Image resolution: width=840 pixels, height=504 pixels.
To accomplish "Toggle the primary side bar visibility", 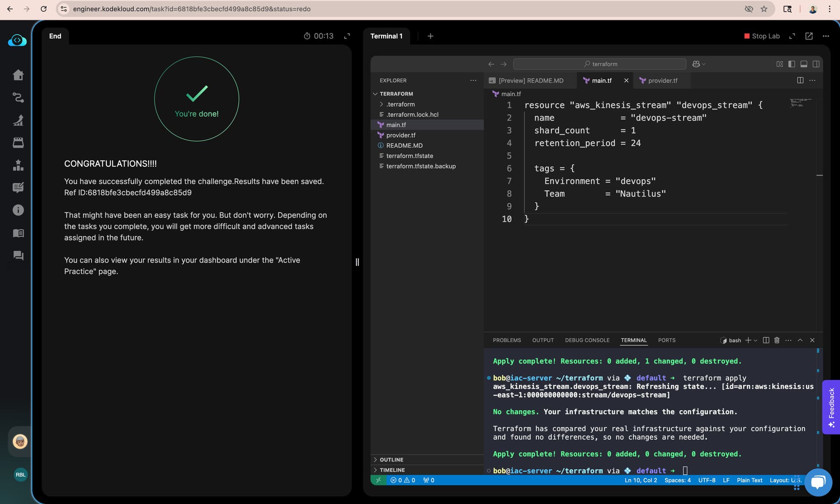I will point(791,64).
